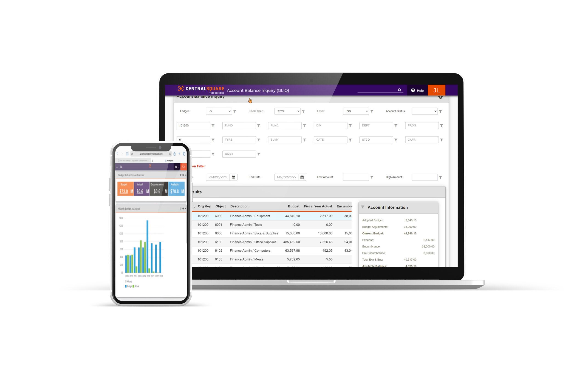Click the filter icon next to FUND field

point(259,125)
